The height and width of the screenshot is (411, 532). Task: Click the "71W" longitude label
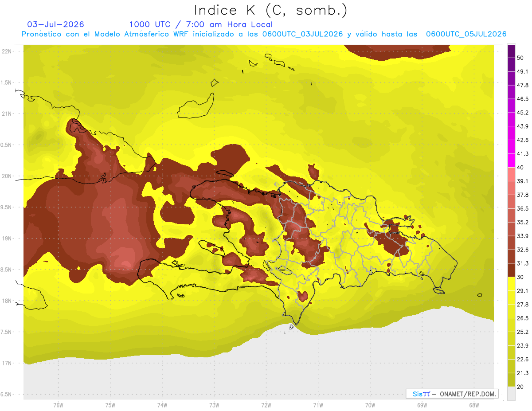click(318, 405)
